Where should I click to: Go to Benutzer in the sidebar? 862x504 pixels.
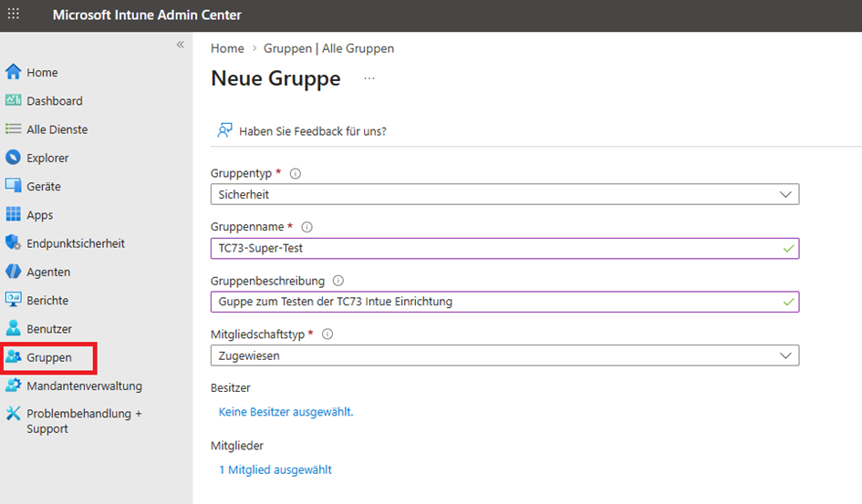[49, 329]
